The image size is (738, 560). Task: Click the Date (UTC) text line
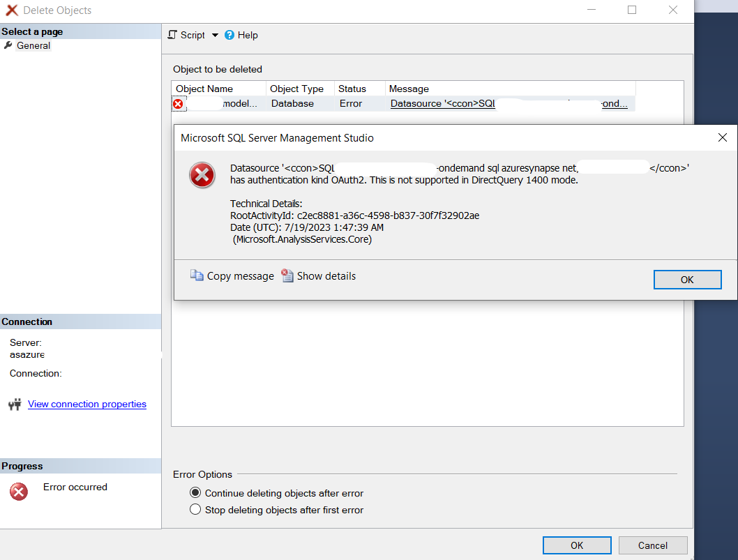click(306, 227)
